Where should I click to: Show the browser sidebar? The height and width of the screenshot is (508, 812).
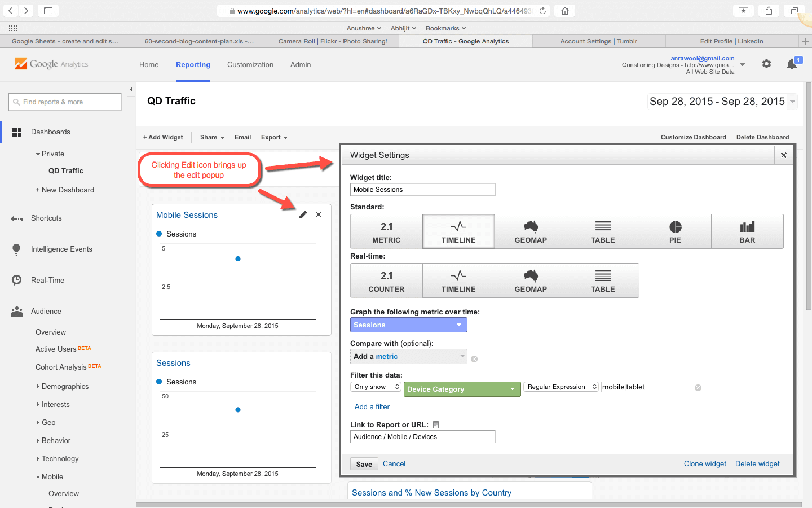[x=48, y=11]
